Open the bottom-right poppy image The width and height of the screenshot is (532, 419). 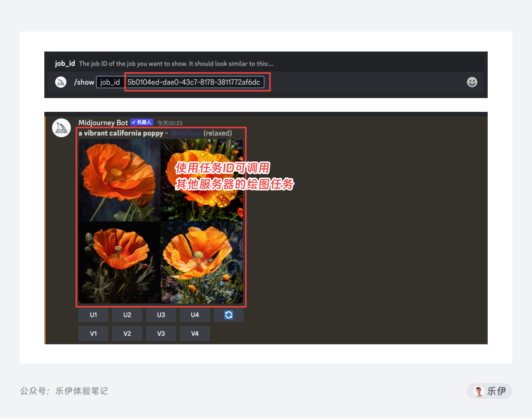[x=202, y=262]
